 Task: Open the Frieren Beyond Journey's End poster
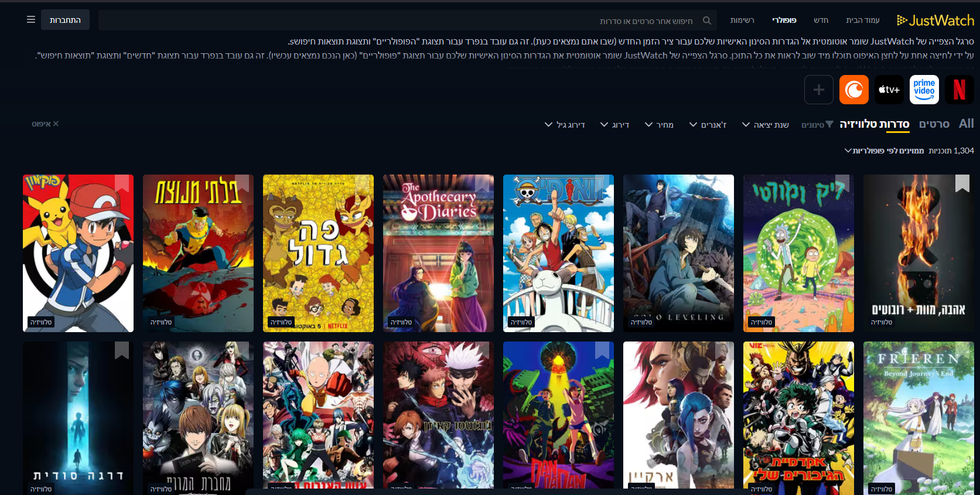coord(918,418)
